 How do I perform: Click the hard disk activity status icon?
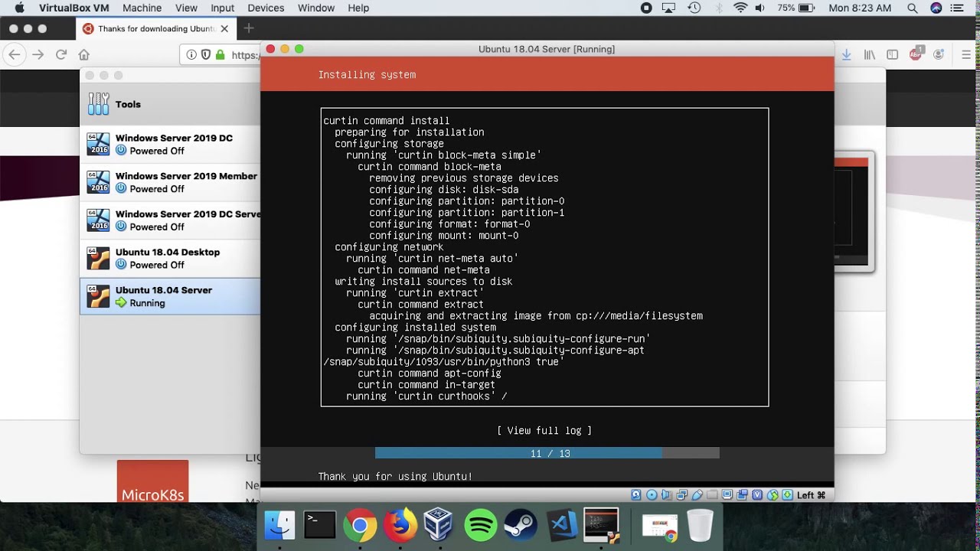(636, 495)
